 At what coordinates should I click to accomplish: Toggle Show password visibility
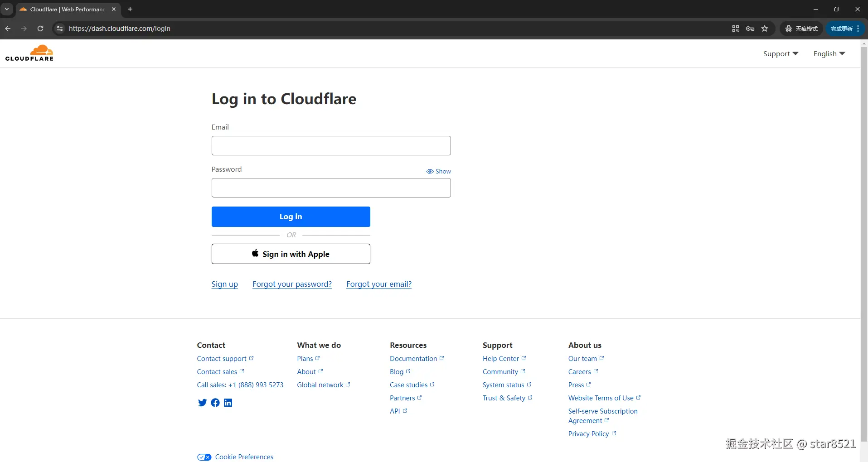438,171
